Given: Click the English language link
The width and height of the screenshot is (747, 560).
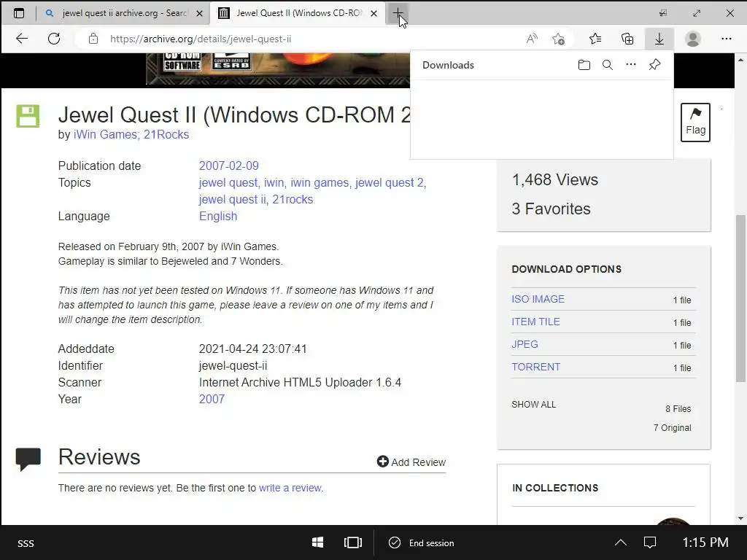Looking at the screenshot, I should click(217, 216).
